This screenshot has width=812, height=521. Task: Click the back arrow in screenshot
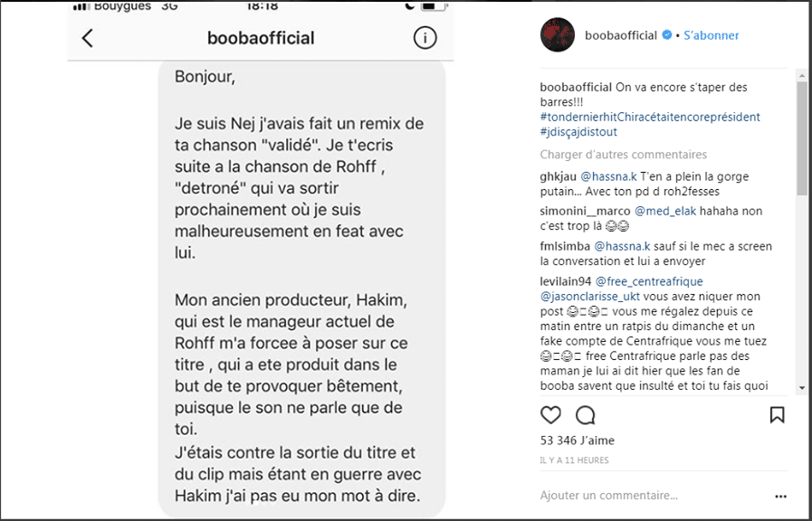[88, 38]
